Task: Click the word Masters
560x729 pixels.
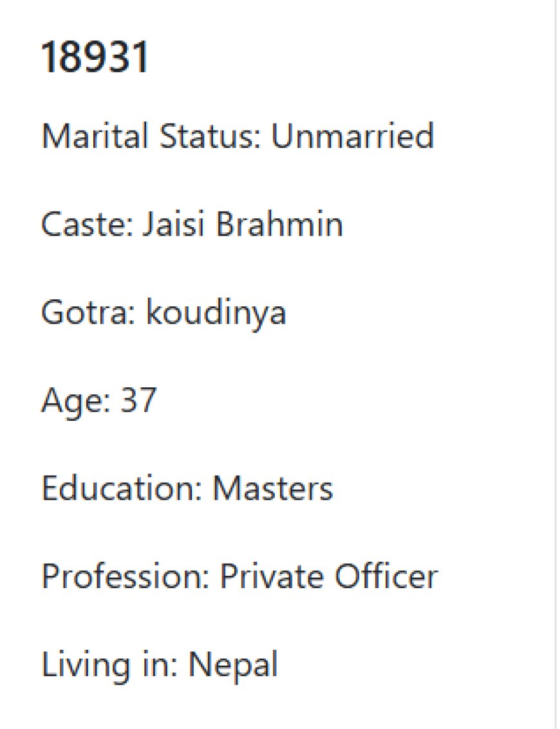Action: 273,488
